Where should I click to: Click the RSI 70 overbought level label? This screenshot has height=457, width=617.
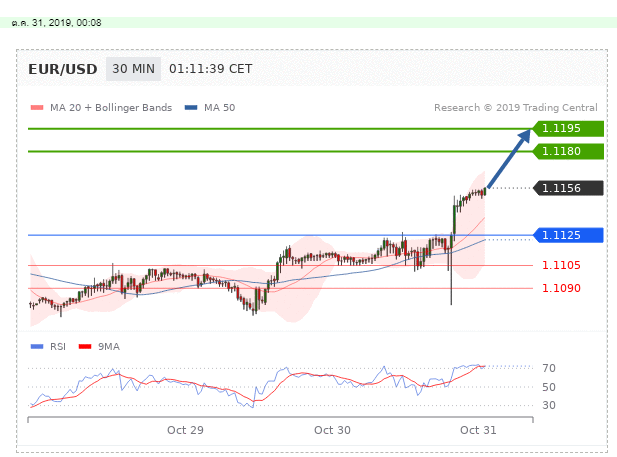click(550, 368)
